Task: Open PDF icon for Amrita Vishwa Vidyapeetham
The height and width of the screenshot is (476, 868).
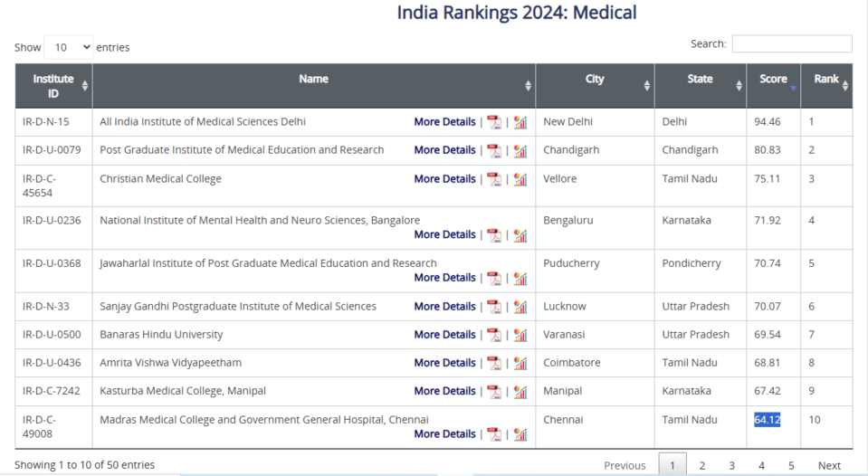Action: 494,363
